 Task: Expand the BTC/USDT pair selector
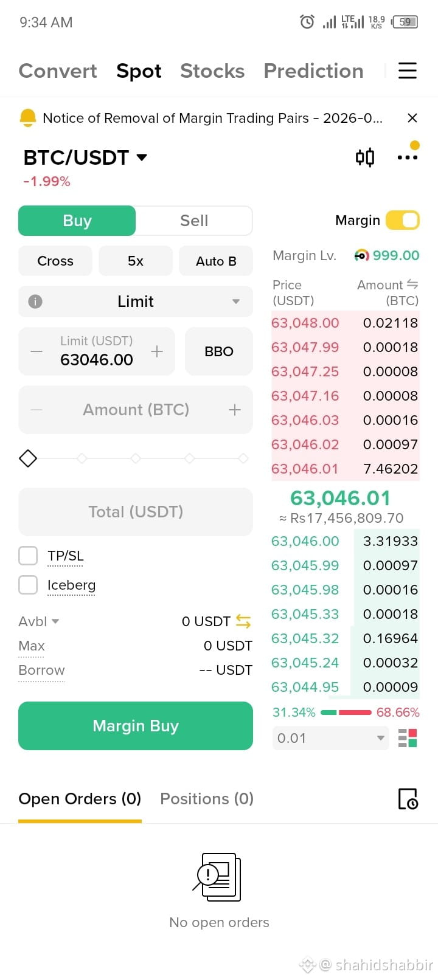pos(85,157)
